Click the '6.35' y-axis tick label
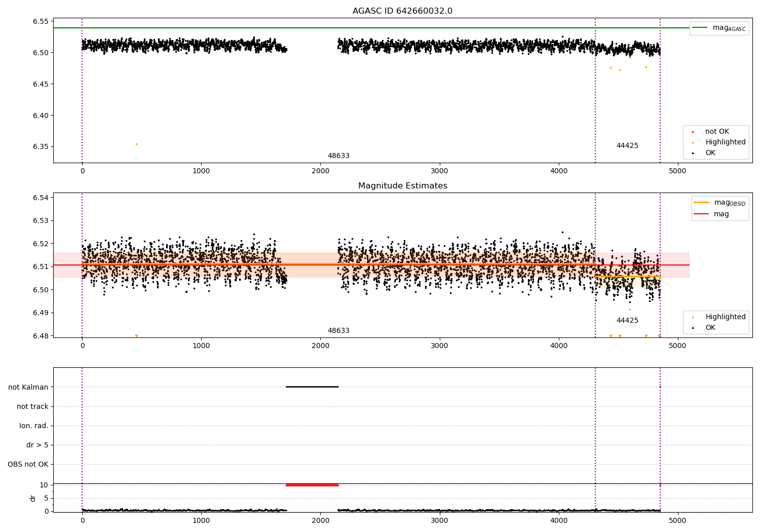 point(41,147)
